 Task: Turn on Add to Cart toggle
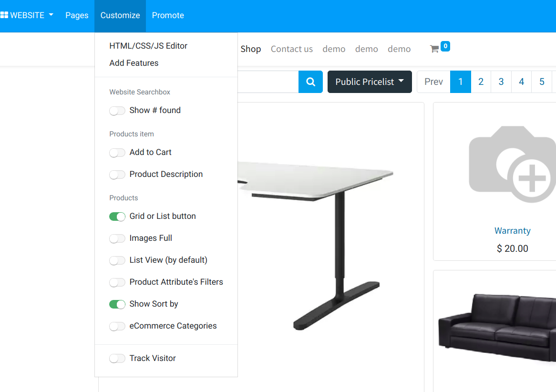coord(117,153)
